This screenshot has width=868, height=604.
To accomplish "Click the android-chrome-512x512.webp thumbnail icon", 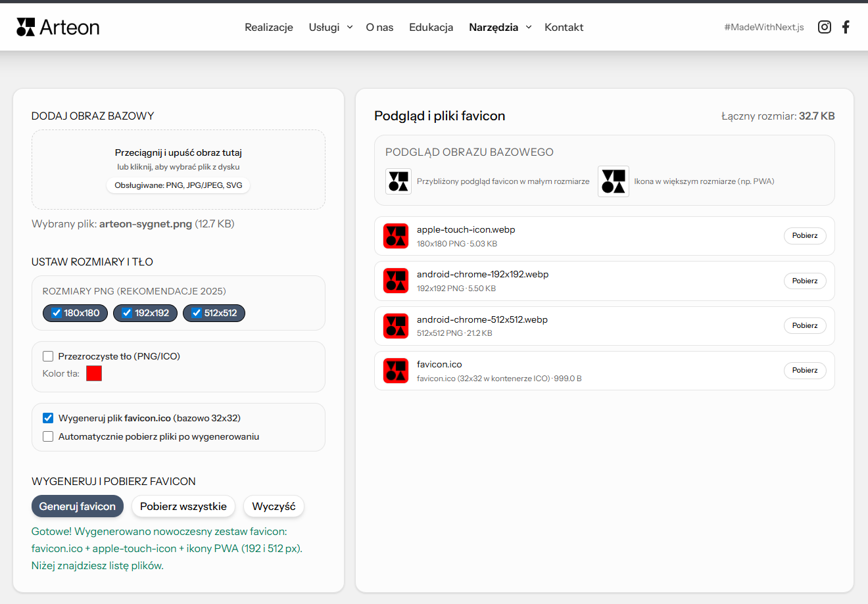I will click(396, 325).
